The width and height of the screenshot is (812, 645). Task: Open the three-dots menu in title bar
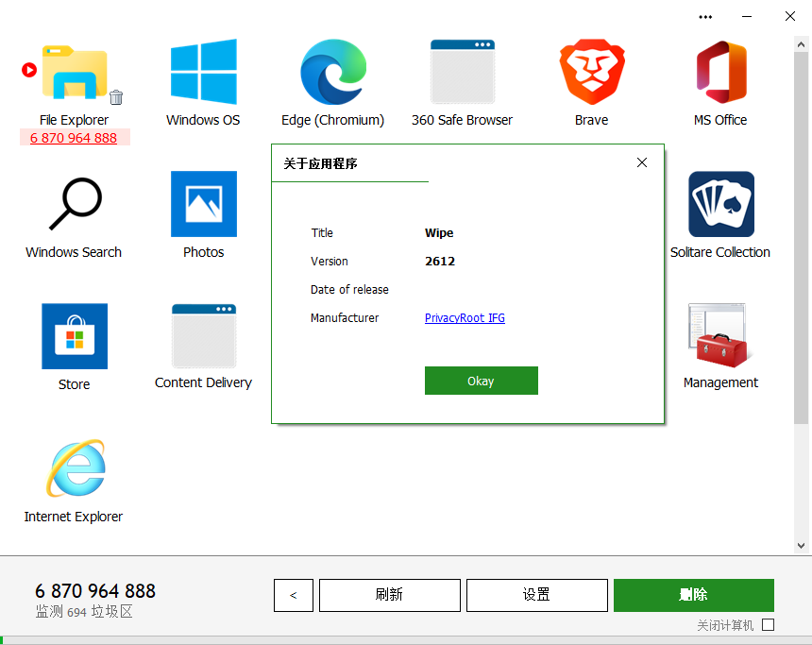tap(705, 17)
